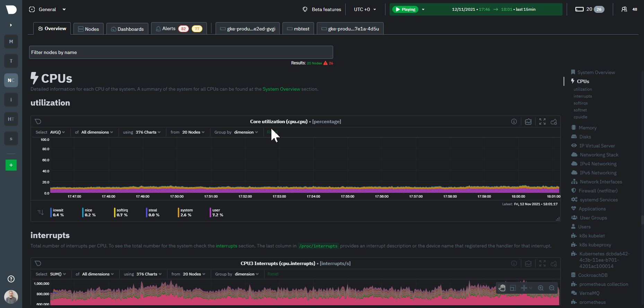Click the Core utilization chart Netdata icon
This screenshot has width=644, height=308.
[38, 121]
